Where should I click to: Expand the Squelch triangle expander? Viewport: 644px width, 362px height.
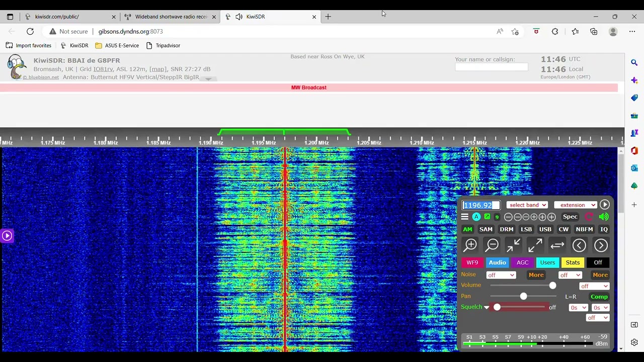[x=487, y=307]
